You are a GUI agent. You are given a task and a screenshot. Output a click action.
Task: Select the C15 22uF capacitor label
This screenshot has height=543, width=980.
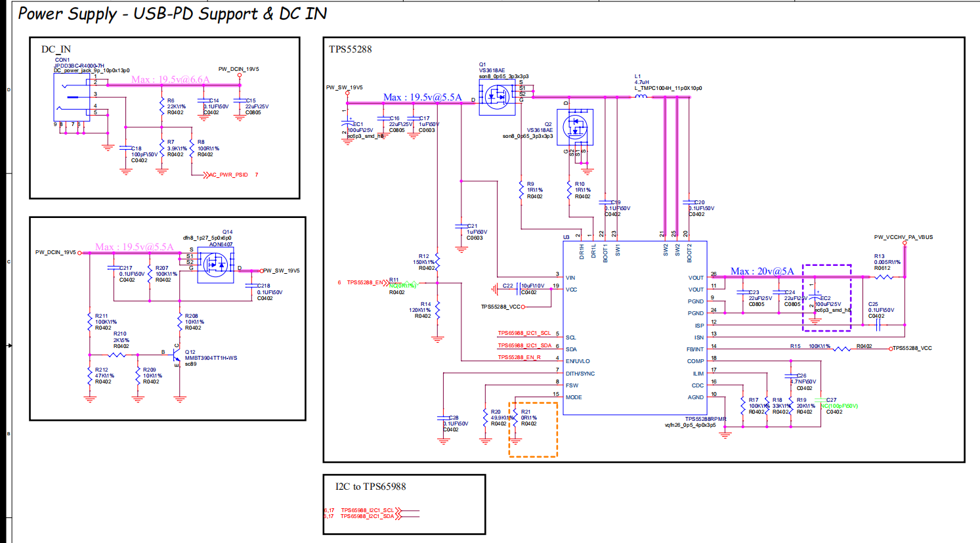(257, 106)
